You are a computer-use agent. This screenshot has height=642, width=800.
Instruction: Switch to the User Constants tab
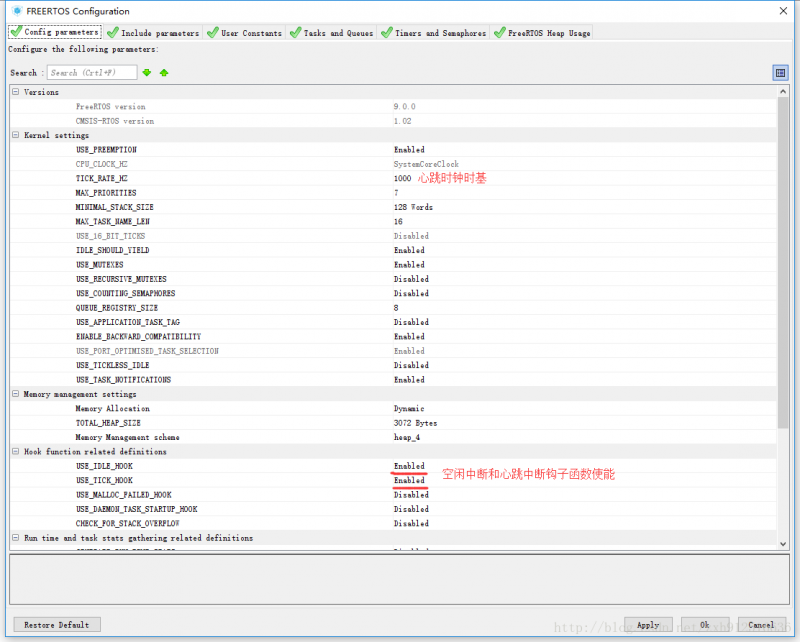tap(245, 33)
